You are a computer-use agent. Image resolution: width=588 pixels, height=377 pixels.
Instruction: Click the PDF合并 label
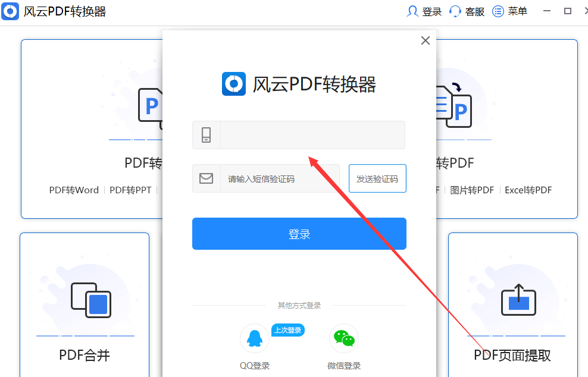[85, 355]
